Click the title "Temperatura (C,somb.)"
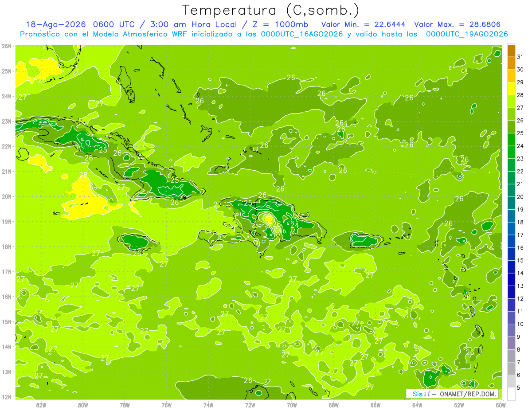 tap(270, 10)
